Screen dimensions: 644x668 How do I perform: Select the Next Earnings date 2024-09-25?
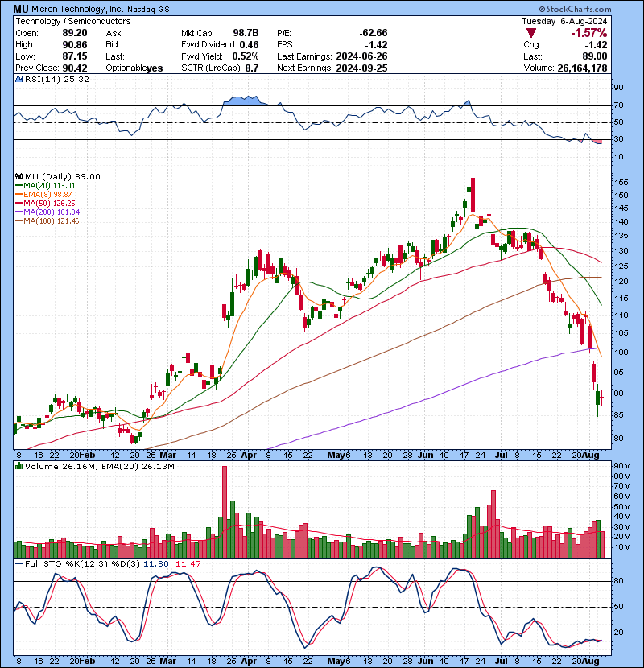[362, 68]
